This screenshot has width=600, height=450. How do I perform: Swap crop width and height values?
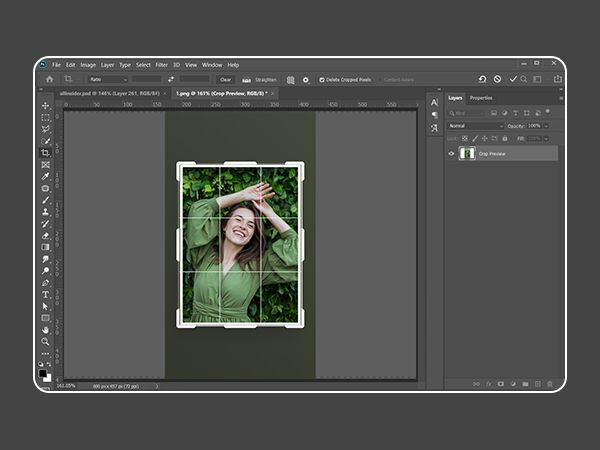(171, 79)
